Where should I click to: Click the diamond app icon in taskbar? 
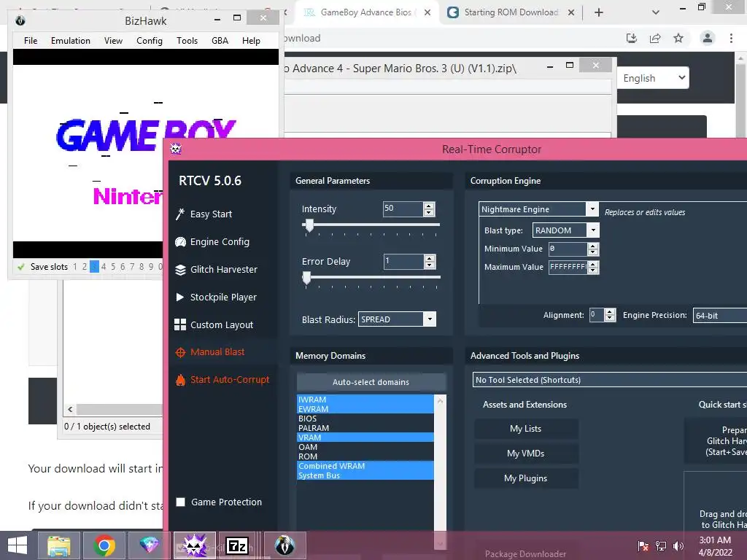point(149,545)
